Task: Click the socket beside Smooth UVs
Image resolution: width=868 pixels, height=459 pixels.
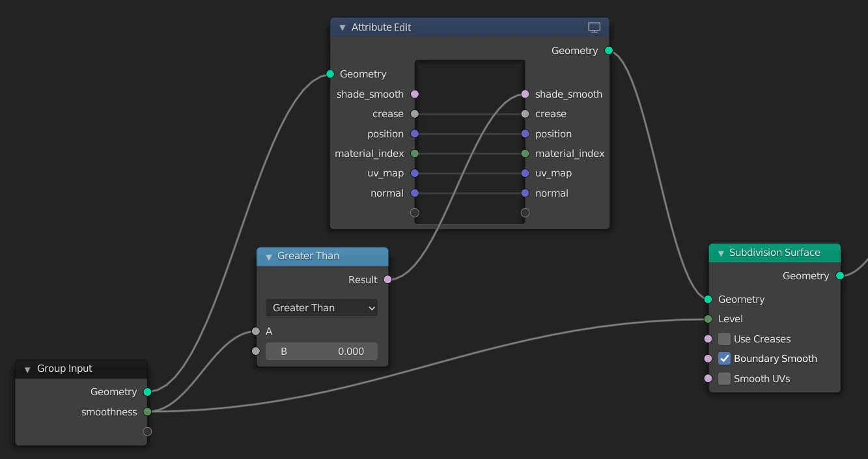Action: [708, 379]
